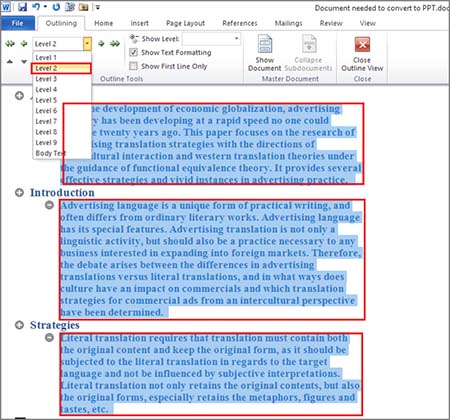Switch to the Page Layout ribbon tab

[x=185, y=23]
